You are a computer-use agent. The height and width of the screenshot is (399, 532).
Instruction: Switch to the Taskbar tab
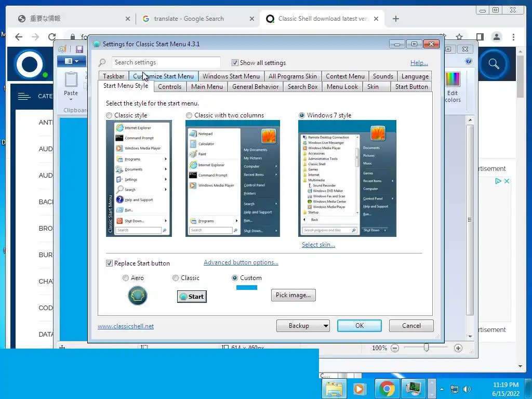[x=114, y=76]
